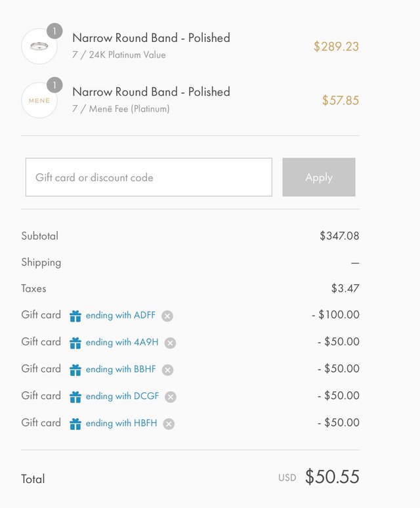Click the gift icon for DCGF card
The width and height of the screenshot is (420, 508).
(75, 396)
